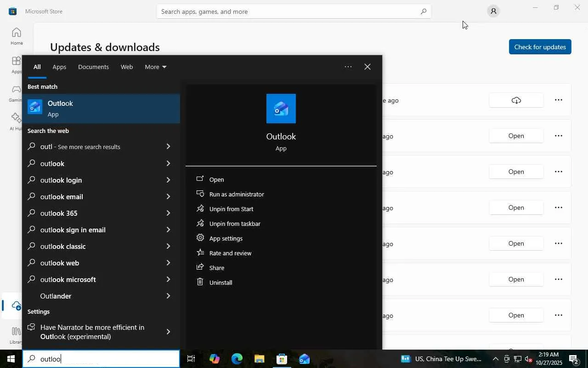Viewport: 588px width, 368px height.
Task: Click the Check for updates button
Action: coord(540,47)
